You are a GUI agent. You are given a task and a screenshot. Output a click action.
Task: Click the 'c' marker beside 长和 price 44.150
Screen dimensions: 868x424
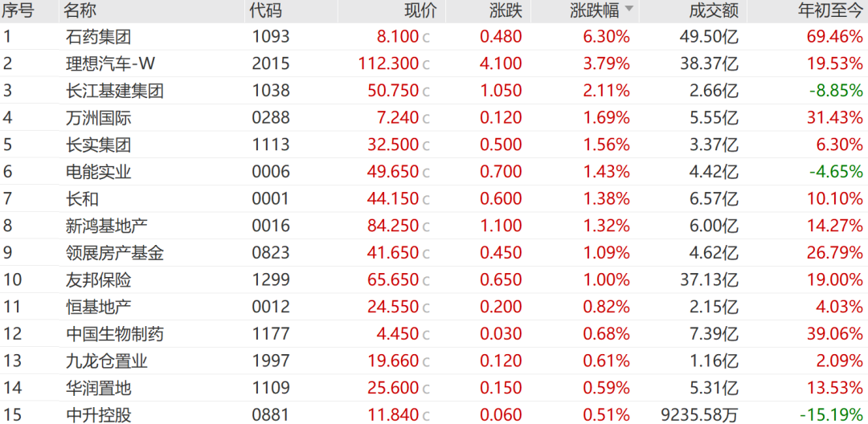pyautogui.click(x=426, y=199)
